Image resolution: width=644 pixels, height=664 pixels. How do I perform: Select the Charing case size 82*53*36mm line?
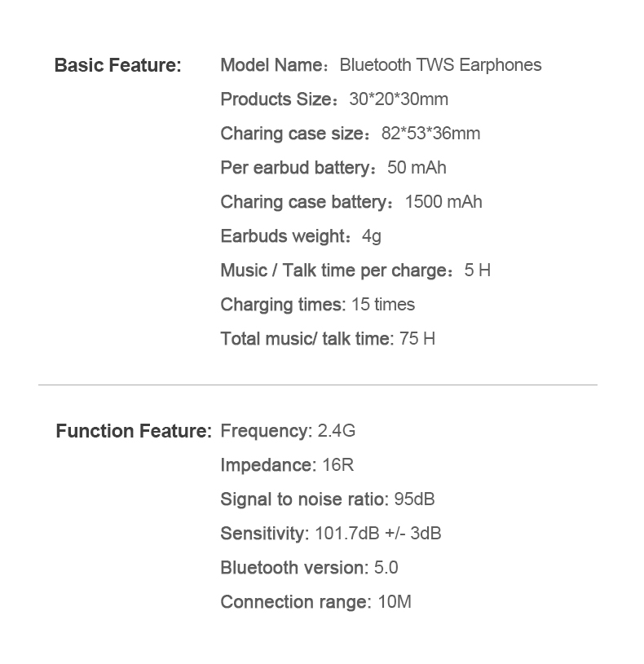[x=351, y=134]
